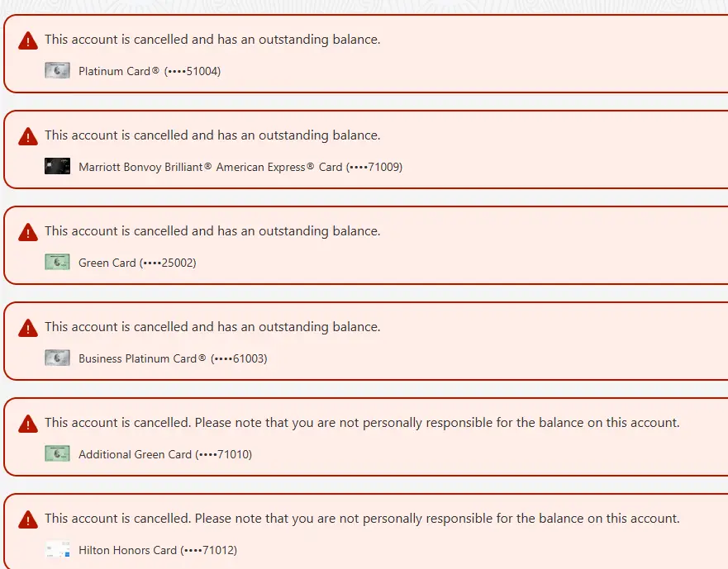Select the Green Card ending 25002 text

coord(137,263)
